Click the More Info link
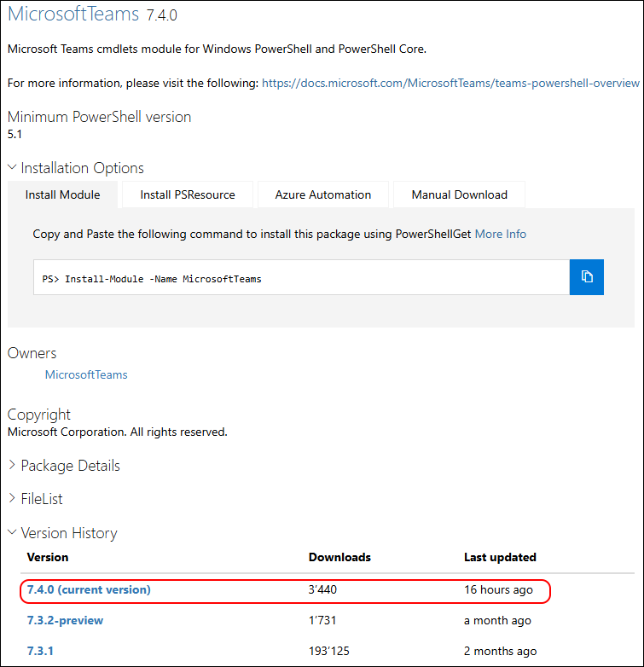 (x=501, y=234)
